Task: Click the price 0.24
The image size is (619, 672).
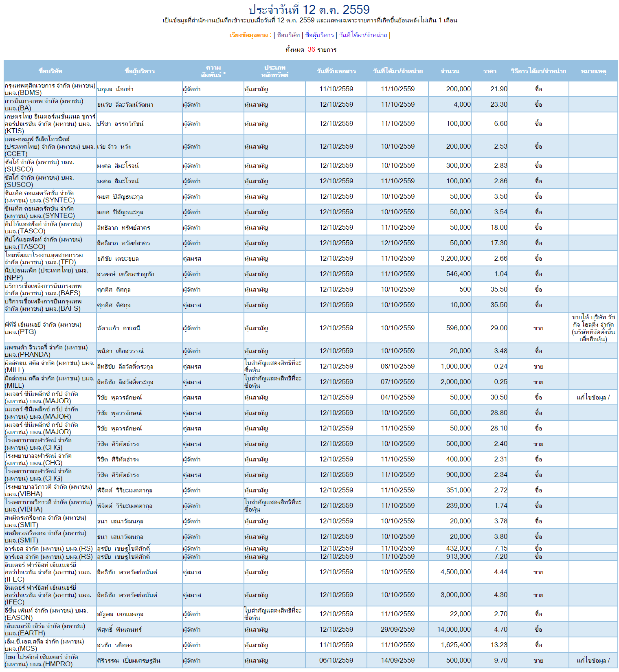Action: pyautogui.click(x=500, y=367)
